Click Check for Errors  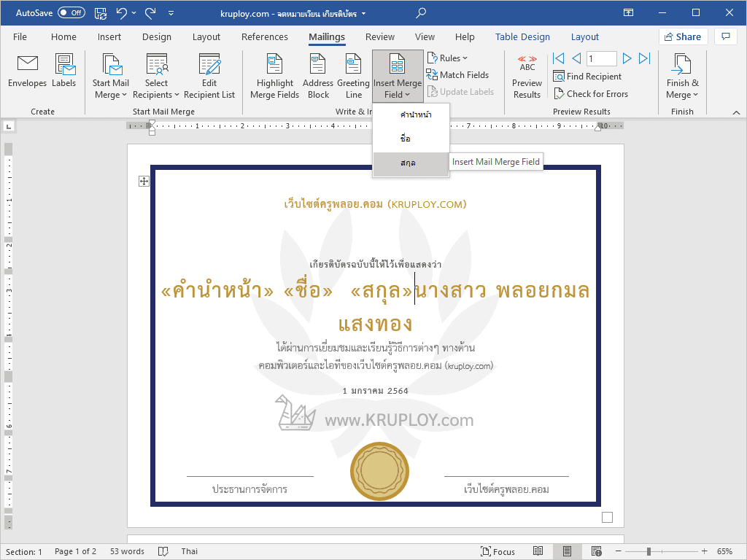pyautogui.click(x=590, y=93)
